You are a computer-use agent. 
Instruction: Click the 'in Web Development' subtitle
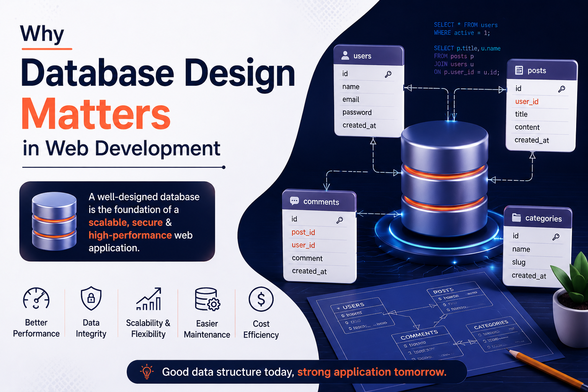(x=121, y=148)
